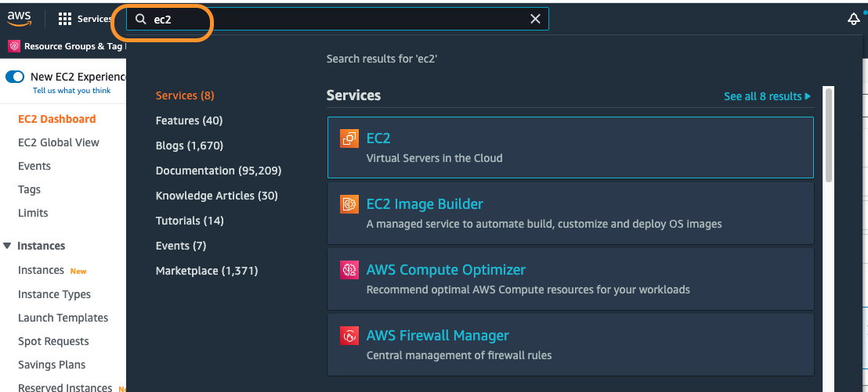Click See all 8 results link

coord(766,96)
